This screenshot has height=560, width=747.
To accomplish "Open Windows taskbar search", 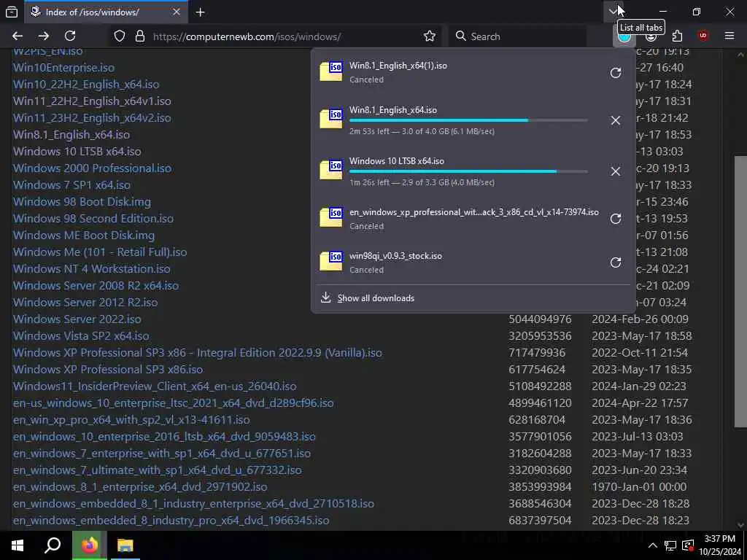I will point(53,545).
